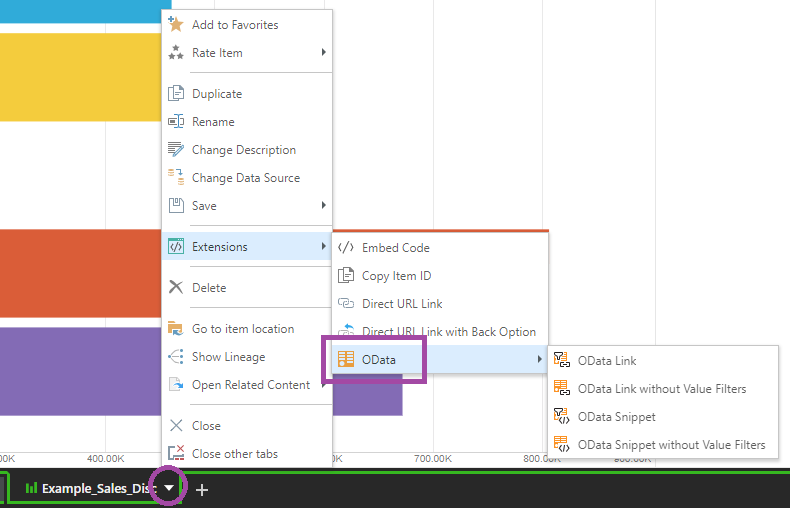Click the Change Data Source icon
The width and height of the screenshot is (790, 508).
tap(176, 178)
